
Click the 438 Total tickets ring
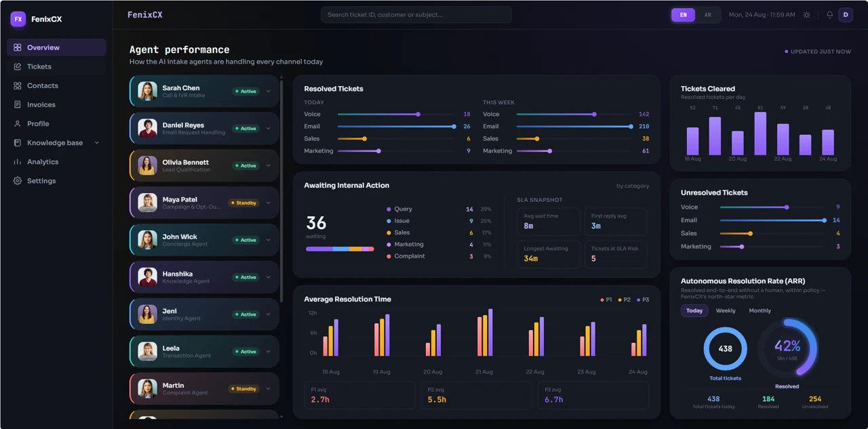tap(725, 349)
